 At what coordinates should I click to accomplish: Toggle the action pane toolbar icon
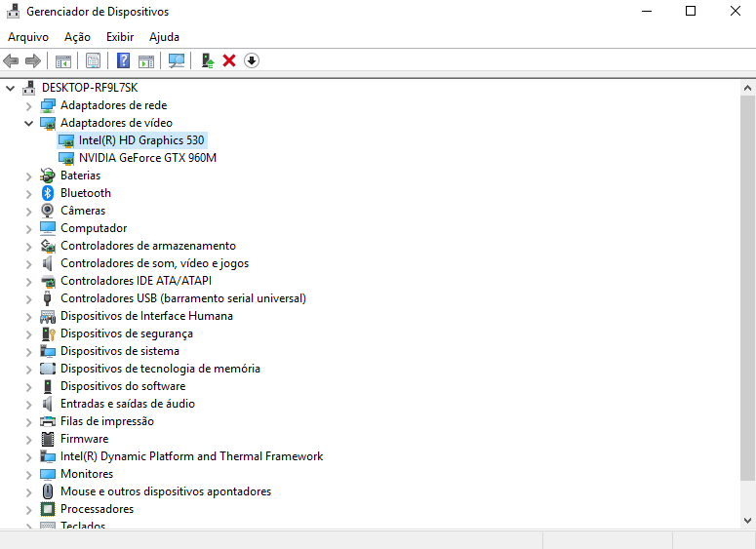pyautogui.click(x=146, y=60)
